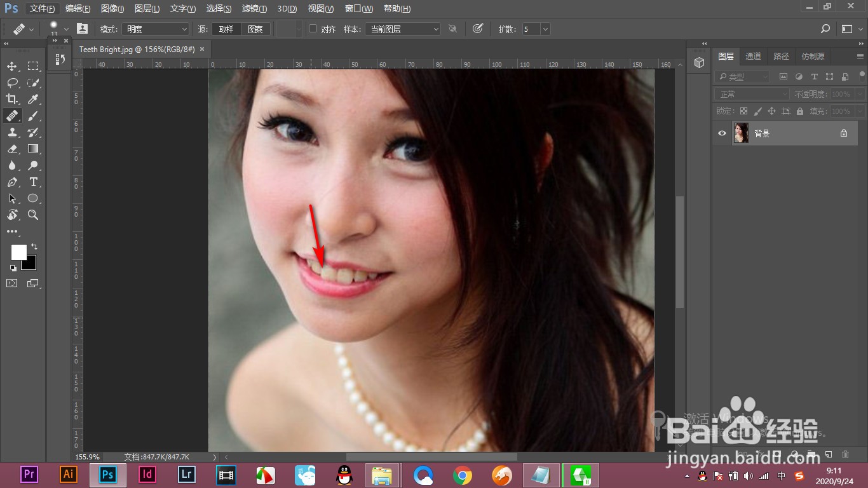This screenshot has width=868, height=488.
Task: Filter layers by pixel layers
Action: click(x=783, y=76)
